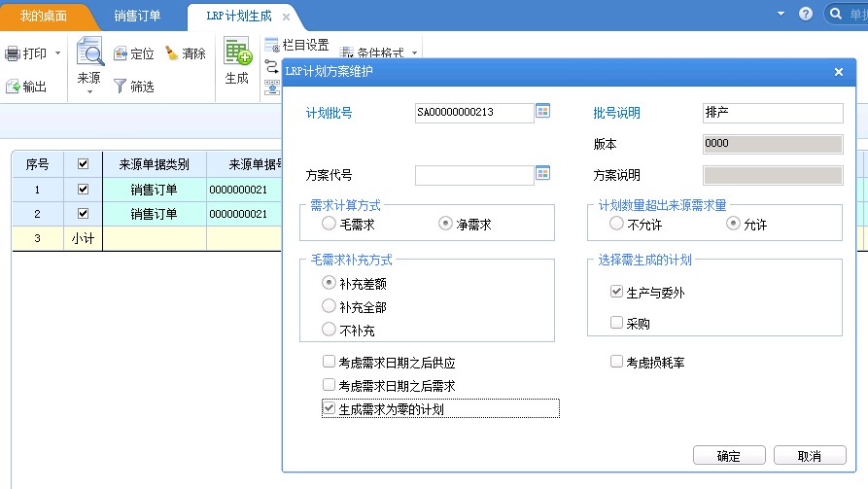The height and width of the screenshot is (489, 868).
Task: Open lookup icon beside 方案代号 field
Action: [x=543, y=174]
